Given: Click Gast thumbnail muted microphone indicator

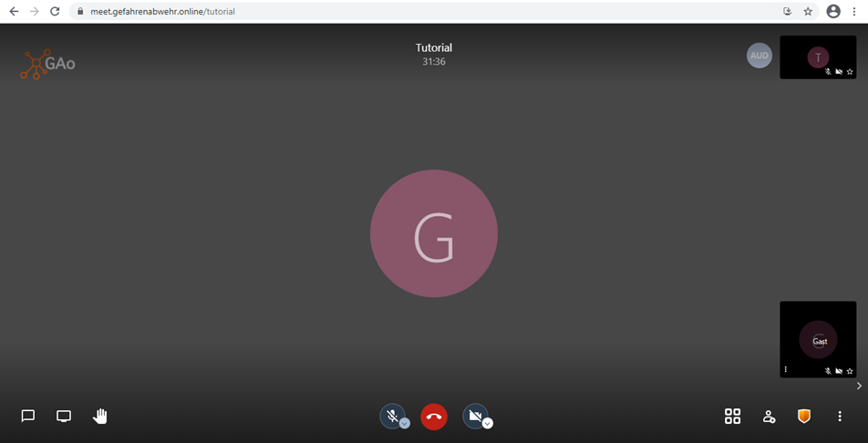Looking at the screenshot, I should pos(828,371).
